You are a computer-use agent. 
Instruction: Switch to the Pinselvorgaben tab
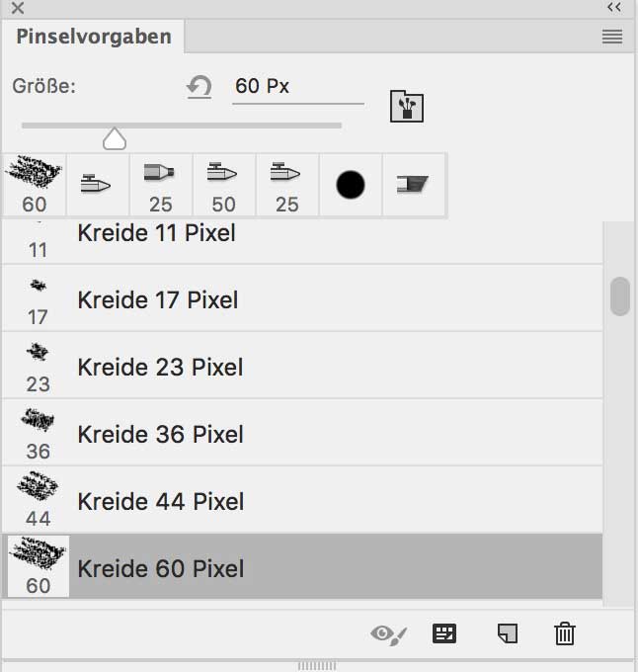(94, 38)
